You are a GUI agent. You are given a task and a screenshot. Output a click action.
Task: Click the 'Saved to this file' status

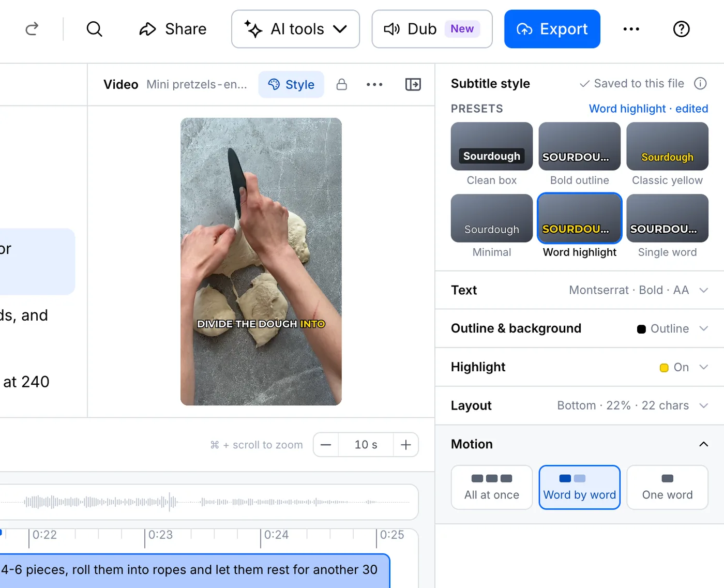pyautogui.click(x=632, y=83)
